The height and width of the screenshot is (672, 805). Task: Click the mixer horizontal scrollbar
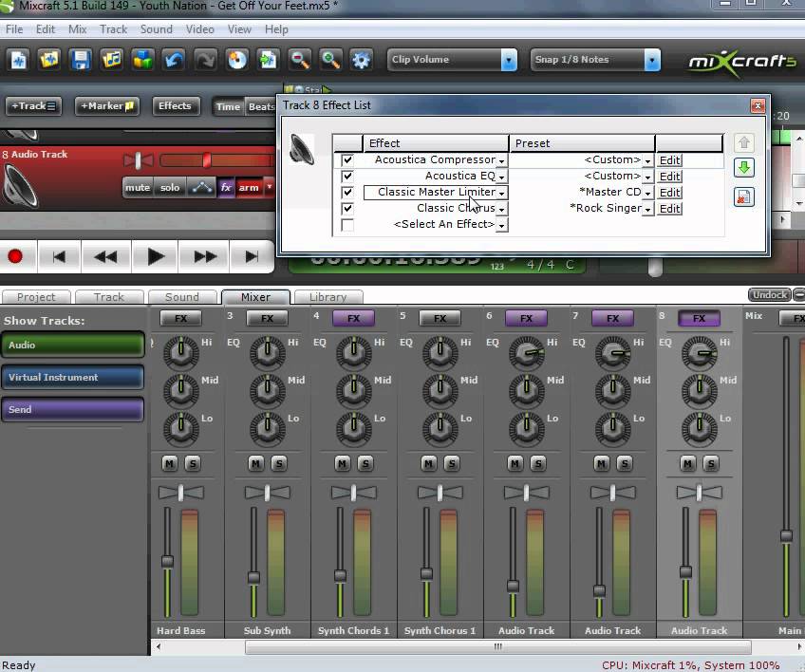click(497, 646)
